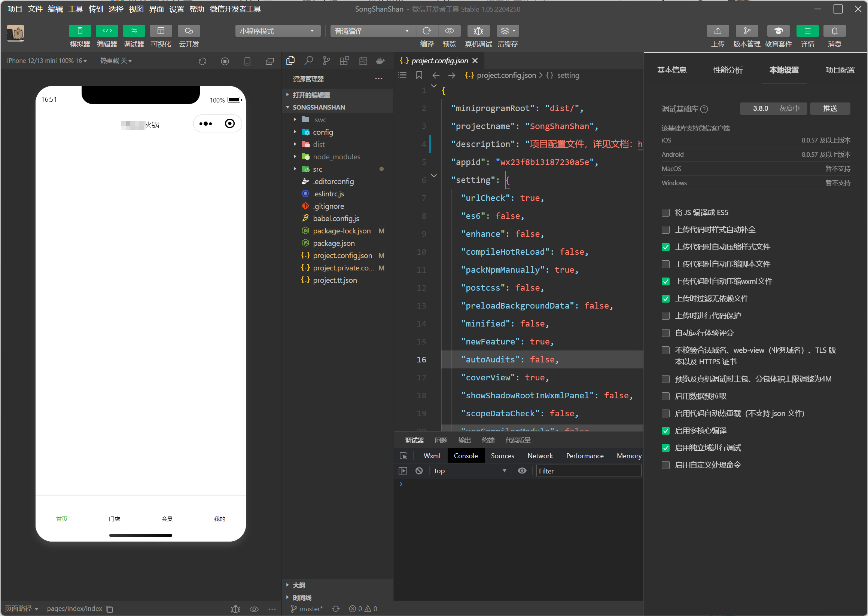Switch to the 项目配置 tab
The image size is (868, 616).
tap(840, 70)
